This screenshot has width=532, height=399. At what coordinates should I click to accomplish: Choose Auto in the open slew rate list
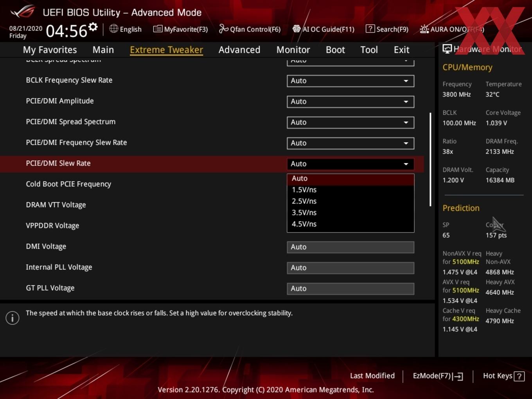[350, 179]
